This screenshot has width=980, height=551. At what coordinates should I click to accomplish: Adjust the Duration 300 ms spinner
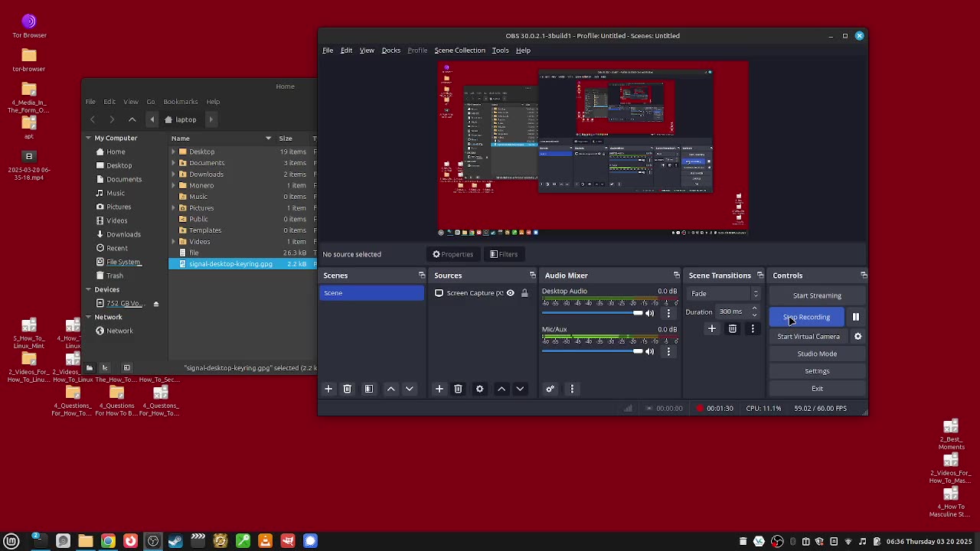pos(738,311)
